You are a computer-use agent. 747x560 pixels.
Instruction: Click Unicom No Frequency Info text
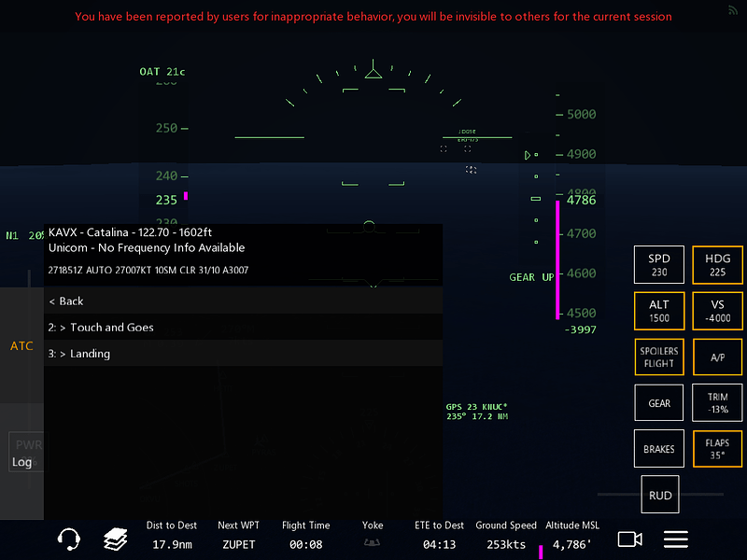coord(147,247)
